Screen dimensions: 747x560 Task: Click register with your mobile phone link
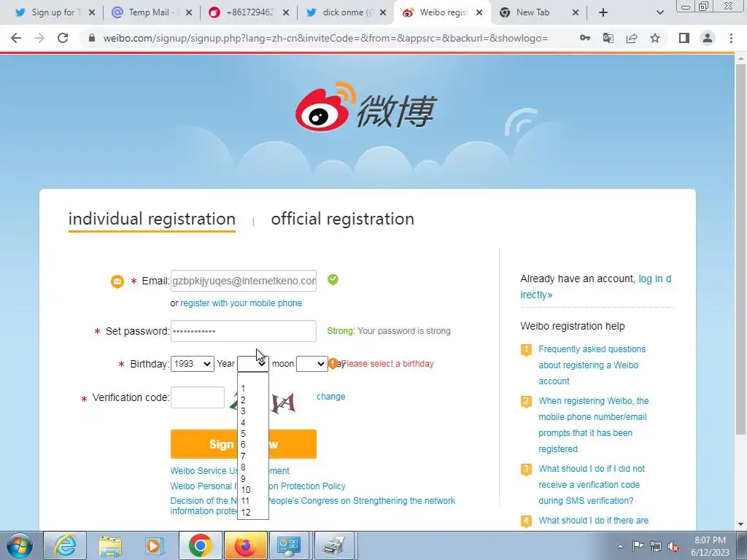click(241, 303)
